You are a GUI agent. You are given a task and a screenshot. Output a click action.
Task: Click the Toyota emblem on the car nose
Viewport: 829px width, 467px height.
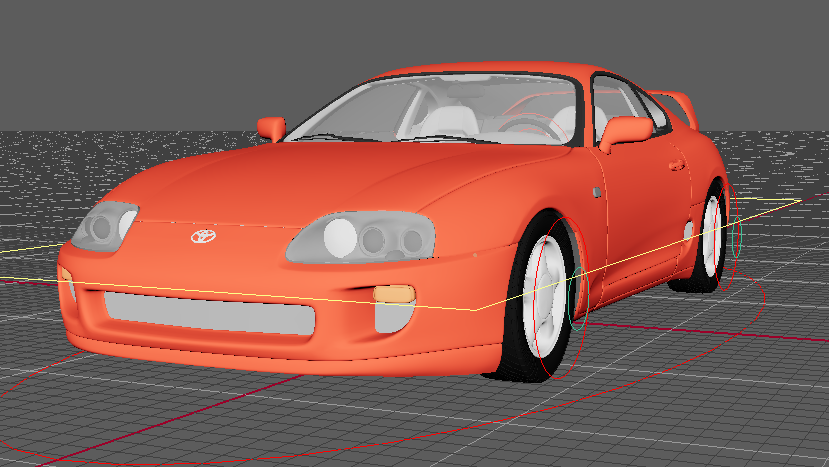pyautogui.click(x=203, y=237)
